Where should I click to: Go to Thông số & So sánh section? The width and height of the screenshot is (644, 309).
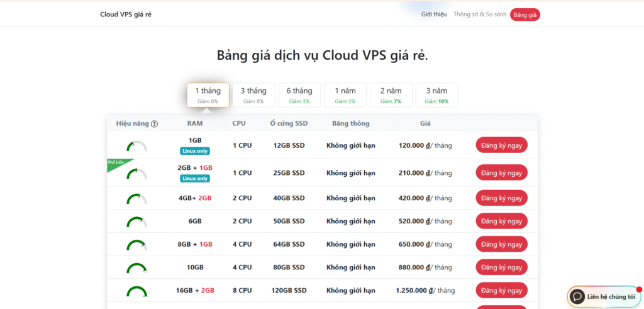[x=480, y=14]
